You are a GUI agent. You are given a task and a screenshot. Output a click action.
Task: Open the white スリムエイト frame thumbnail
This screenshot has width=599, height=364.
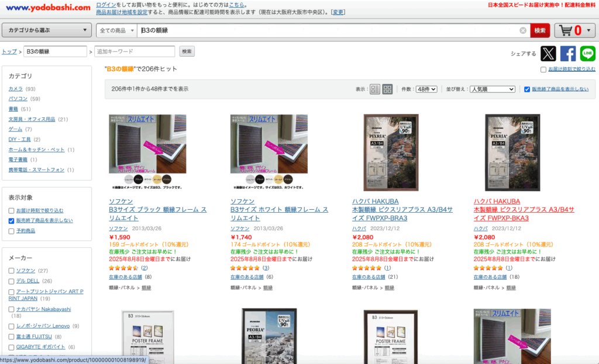pos(269,152)
